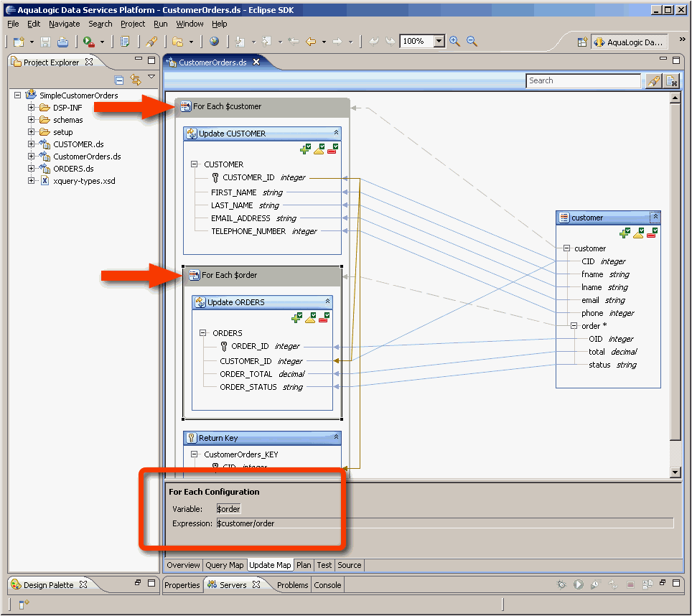692x616 pixels.
Task: Open the Navigate menu
Action: tap(65, 24)
